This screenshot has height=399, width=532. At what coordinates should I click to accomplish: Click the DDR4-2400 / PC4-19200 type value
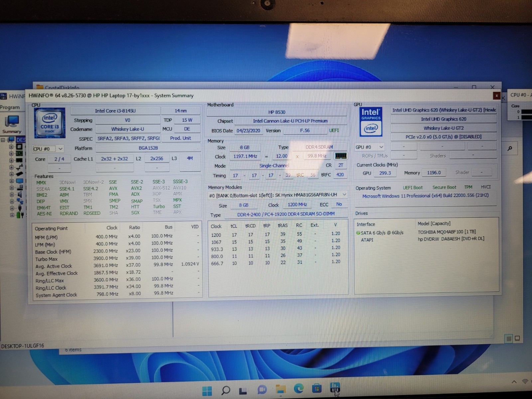coord(286,214)
